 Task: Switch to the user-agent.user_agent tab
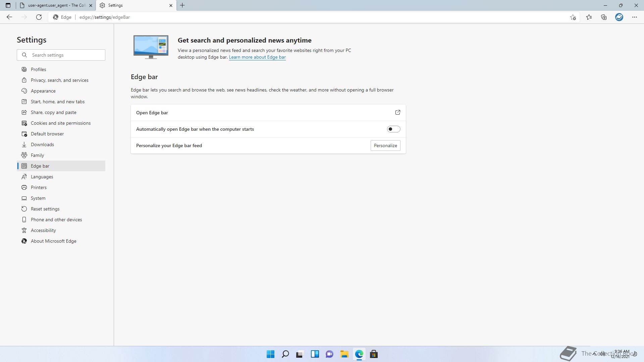(56, 5)
